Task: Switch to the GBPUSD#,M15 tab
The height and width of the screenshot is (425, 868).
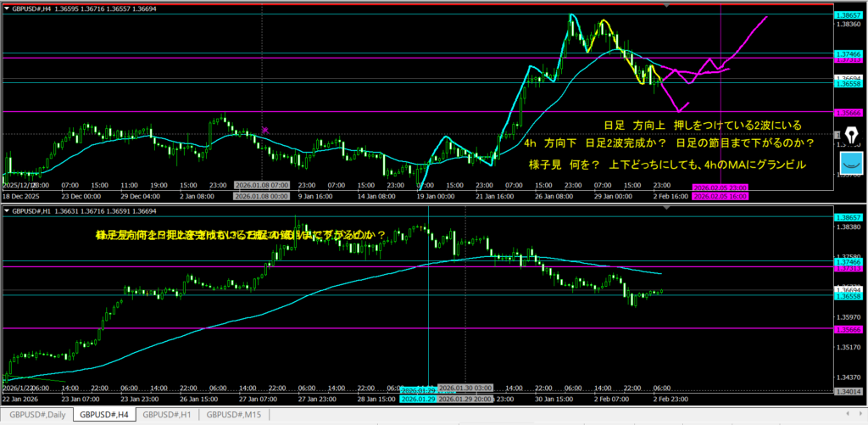Action: [x=232, y=415]
